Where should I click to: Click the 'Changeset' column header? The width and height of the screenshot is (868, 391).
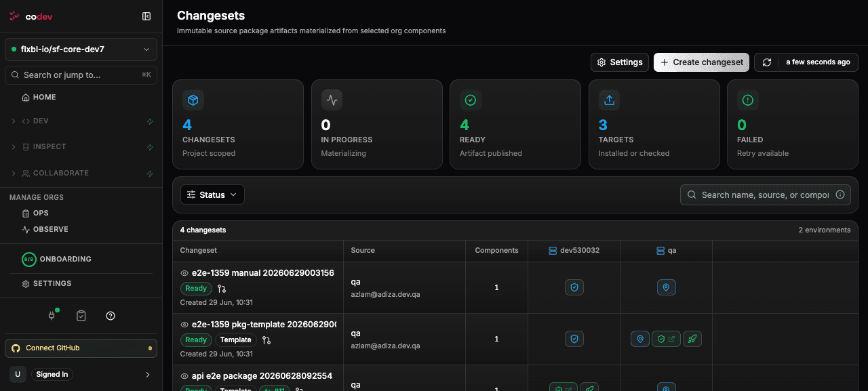pyautogui.click(x=198, y=250)
